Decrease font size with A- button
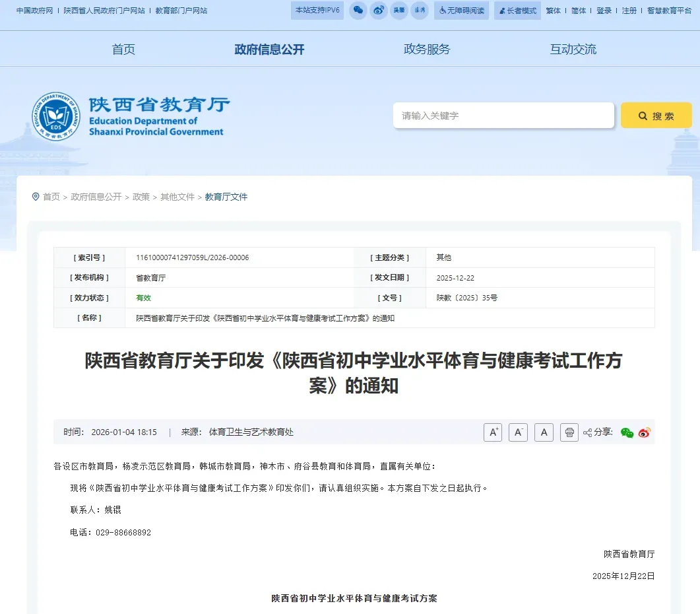The height and width of the screenshot is (614, 700). 519,432
